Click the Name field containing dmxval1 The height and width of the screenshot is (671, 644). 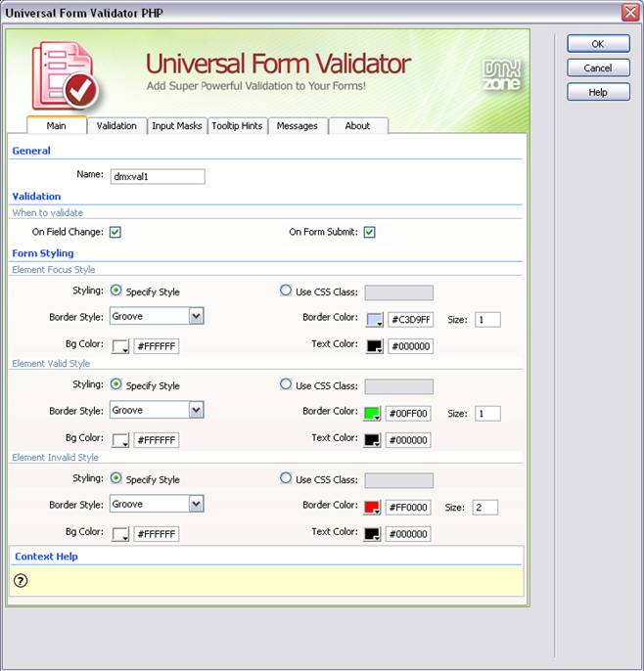158,176
